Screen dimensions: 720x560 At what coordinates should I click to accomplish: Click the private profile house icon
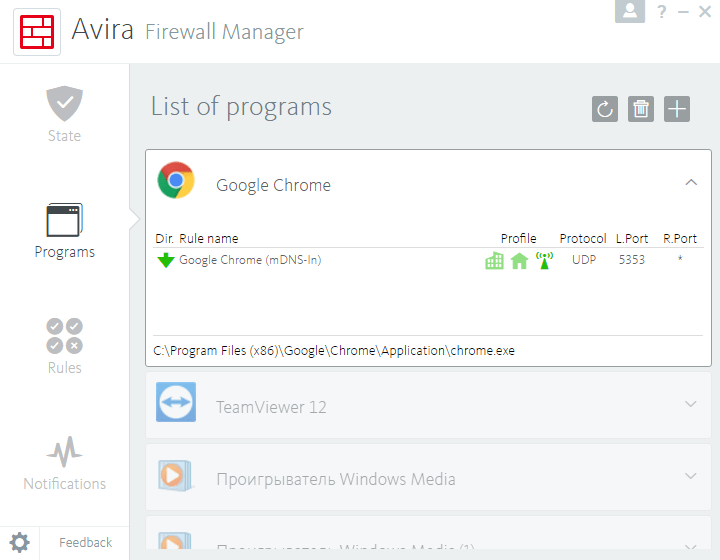click(519, 261)
